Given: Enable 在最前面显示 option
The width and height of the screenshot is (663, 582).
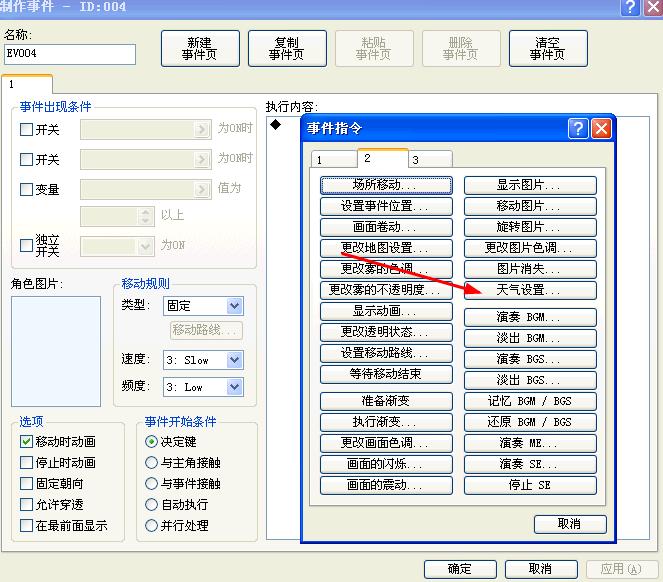Looking at the screenshot, I should [26, 526].
